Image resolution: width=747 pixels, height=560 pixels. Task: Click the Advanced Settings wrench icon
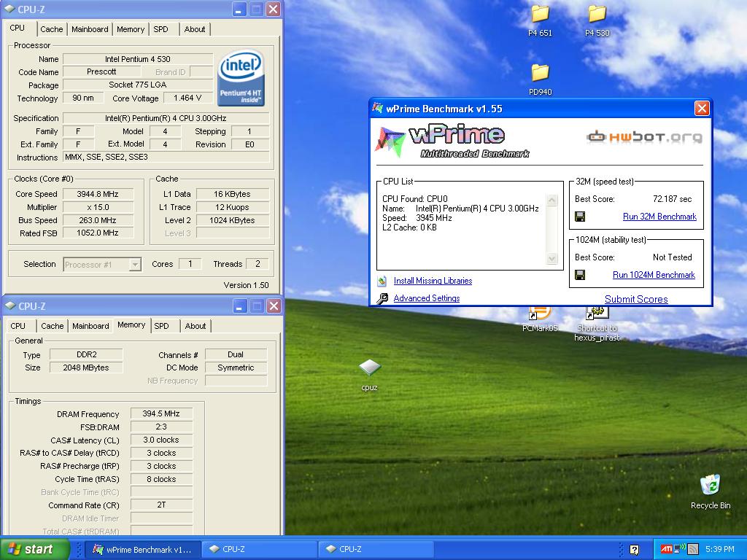click(382, 298)
